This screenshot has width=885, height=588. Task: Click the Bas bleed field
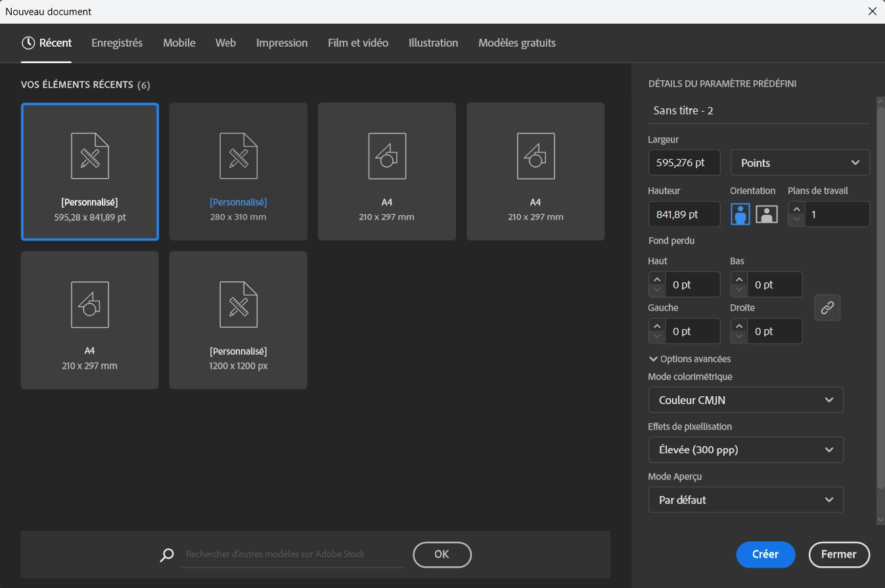(775, 284)
